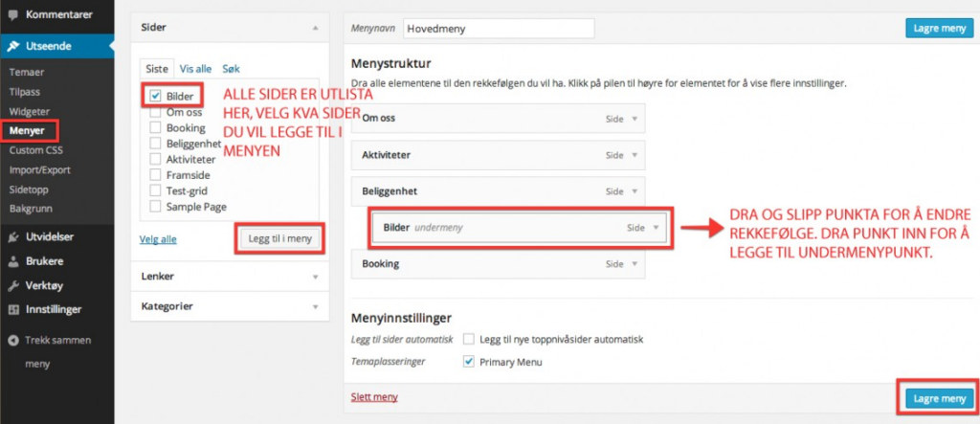This screenshot has width=980, height=424.
Task: Switch to the Vis alle tab
Action: (195, 69)
